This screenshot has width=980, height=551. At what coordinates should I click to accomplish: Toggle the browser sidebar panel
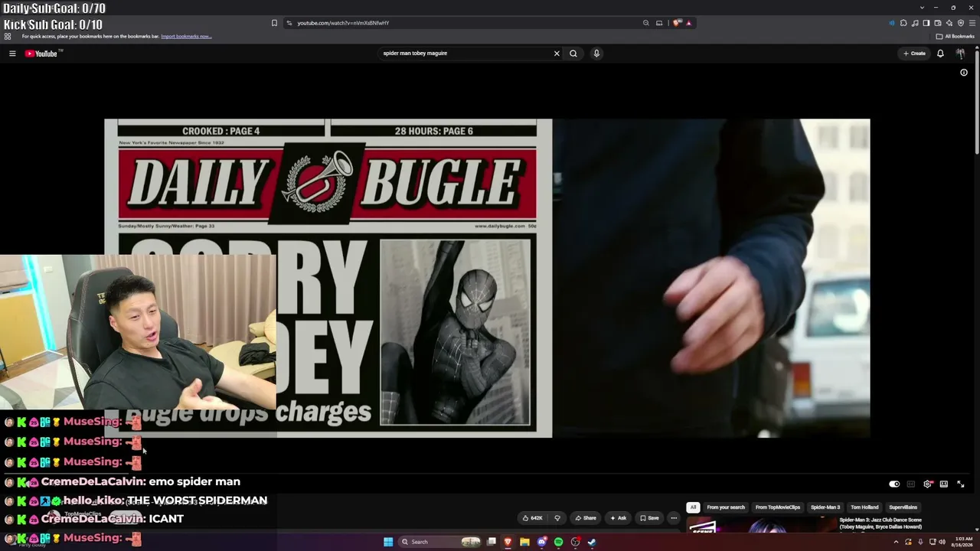926,23
